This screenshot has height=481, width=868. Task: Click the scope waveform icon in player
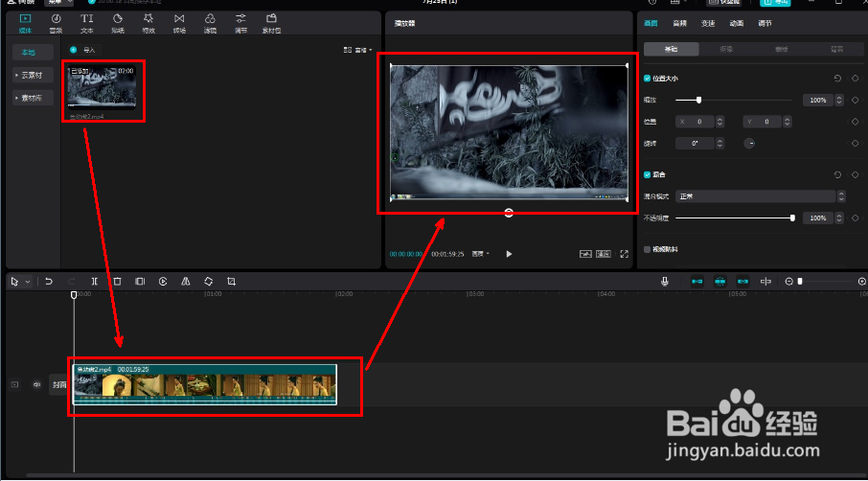point(585,254)
